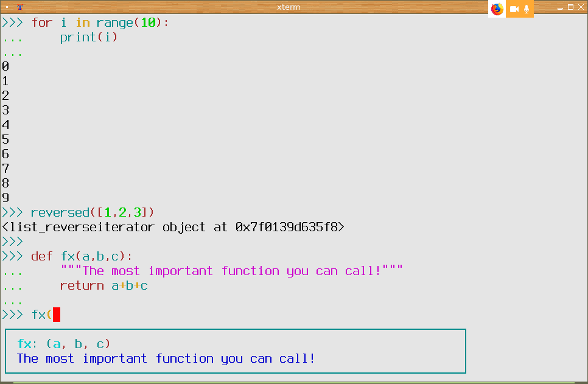
Task: Click the 'fx: (a, b, c)' signature tooltip
Action: [x=63, y=344]
